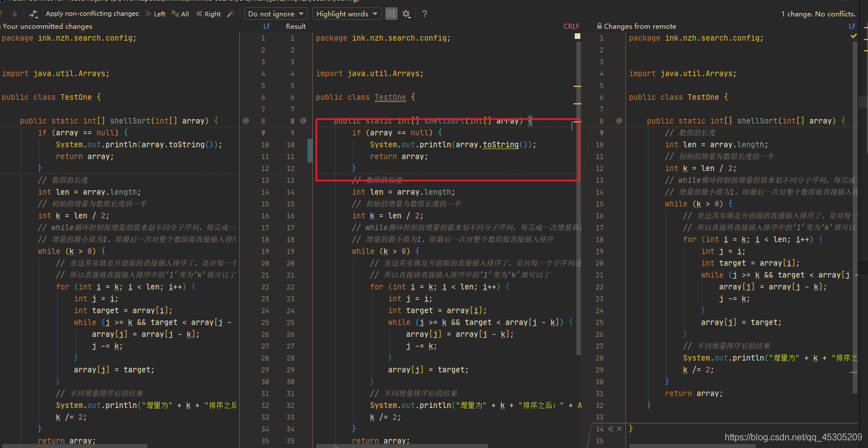Click the magic wand resolve icon
The image size is (868, 448).
click(x=231, y=14)
